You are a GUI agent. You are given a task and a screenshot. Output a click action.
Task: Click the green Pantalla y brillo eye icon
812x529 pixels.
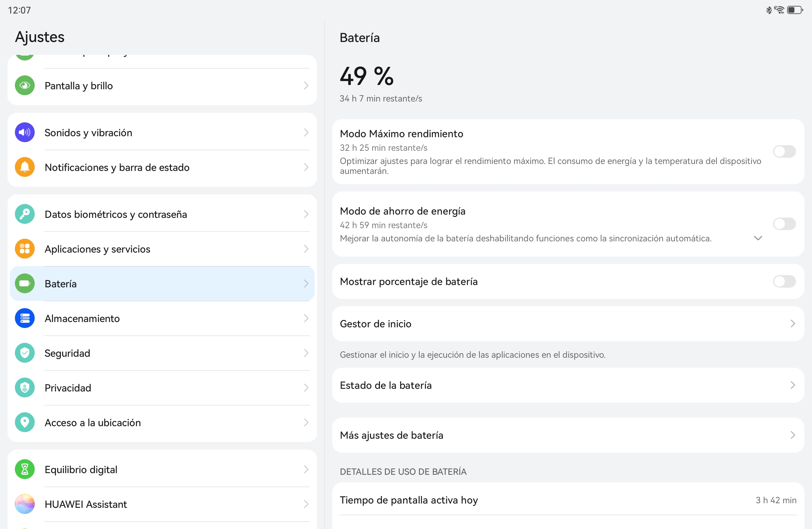click(24, 85)
